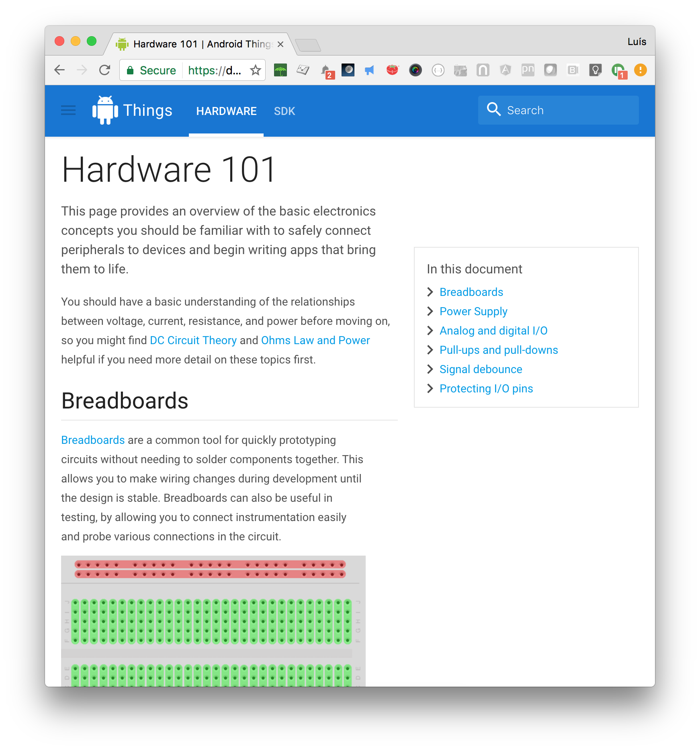Viewport: 700px width, 751px height.
Task: Open the hamburger navigation menu
Action: click(68, 110)
